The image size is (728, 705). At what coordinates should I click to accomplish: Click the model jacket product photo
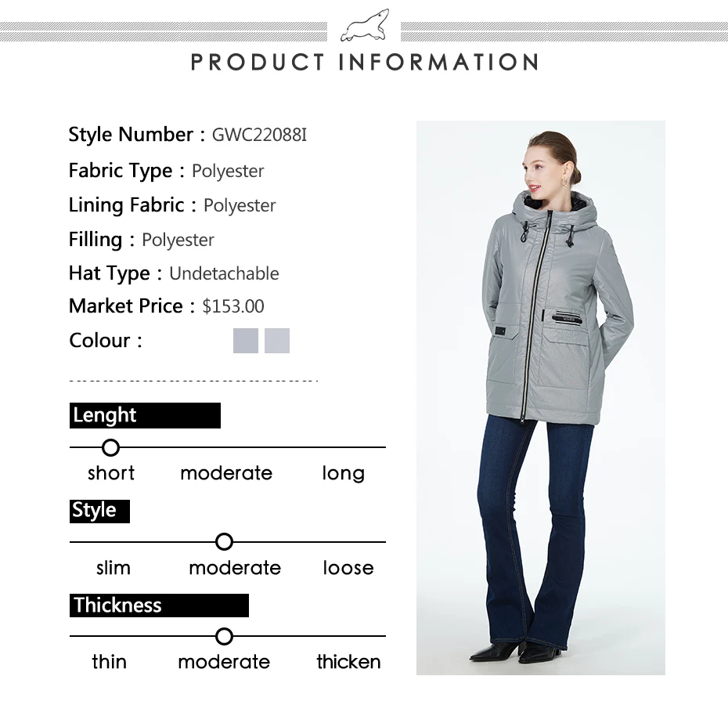pos(540,398)
